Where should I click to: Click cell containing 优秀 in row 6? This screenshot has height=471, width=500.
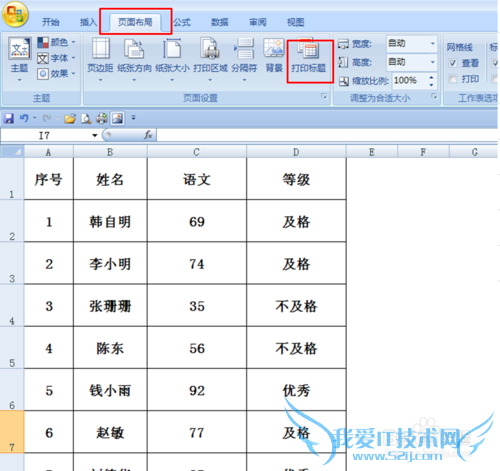[x=296, y=390]
